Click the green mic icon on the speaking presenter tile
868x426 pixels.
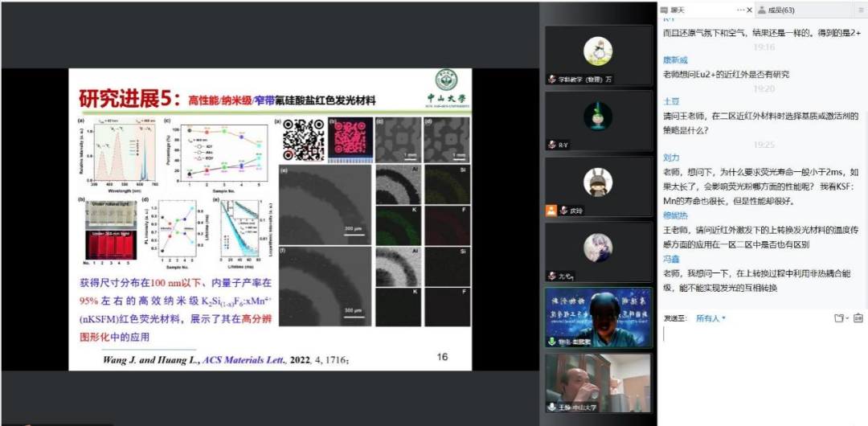[551, 341]
